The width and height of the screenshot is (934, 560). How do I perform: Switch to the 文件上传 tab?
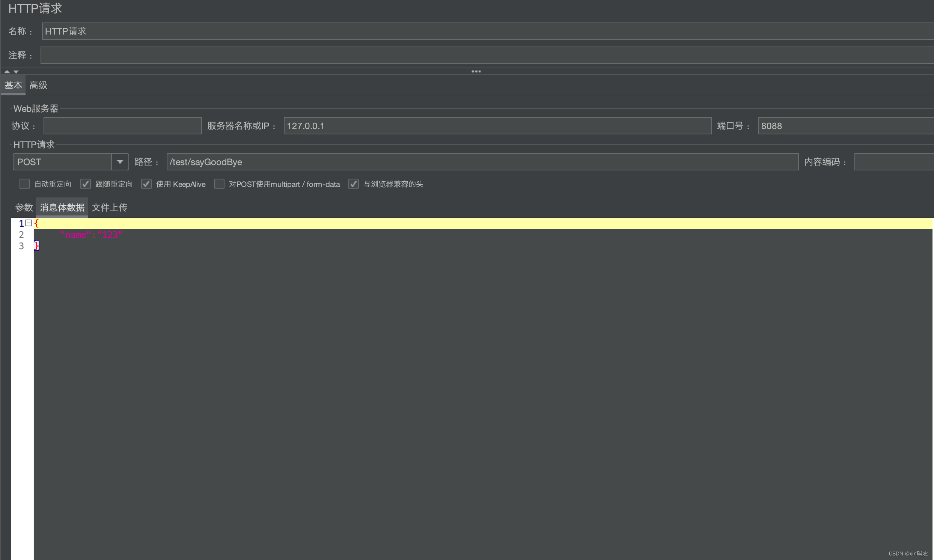[109, 207]
